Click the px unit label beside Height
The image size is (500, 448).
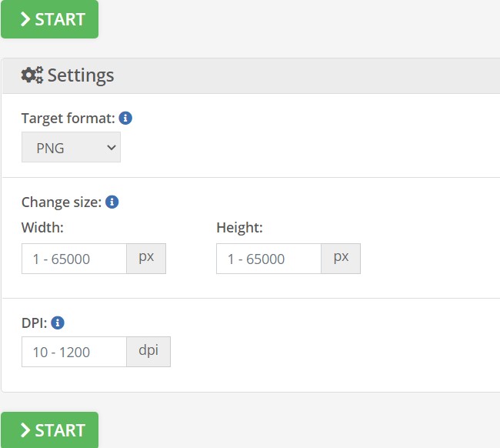[x=341, y=258]
